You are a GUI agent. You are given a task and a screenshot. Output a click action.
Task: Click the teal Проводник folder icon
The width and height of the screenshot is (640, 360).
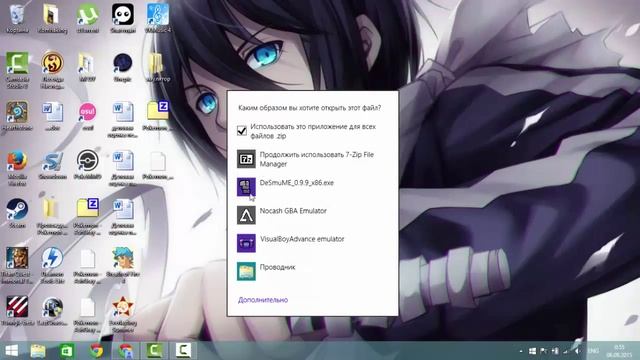pyautogui.click(x=246, y=271)
